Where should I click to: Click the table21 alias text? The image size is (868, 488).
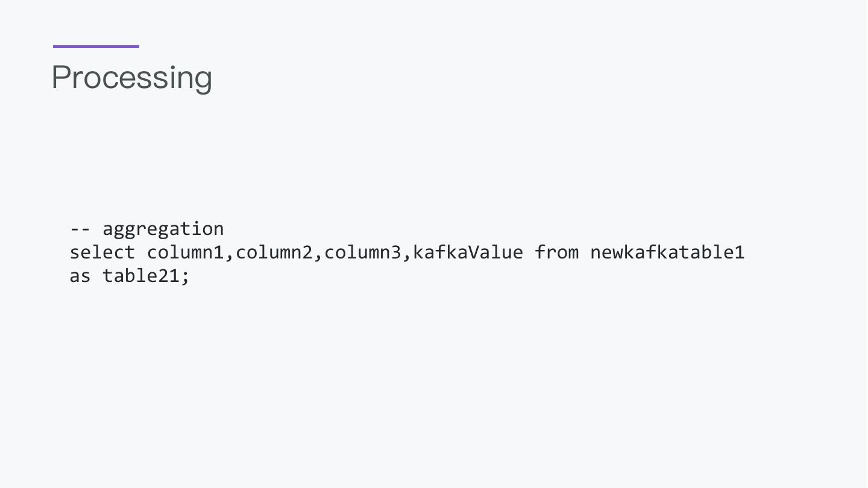pos(141,277)
